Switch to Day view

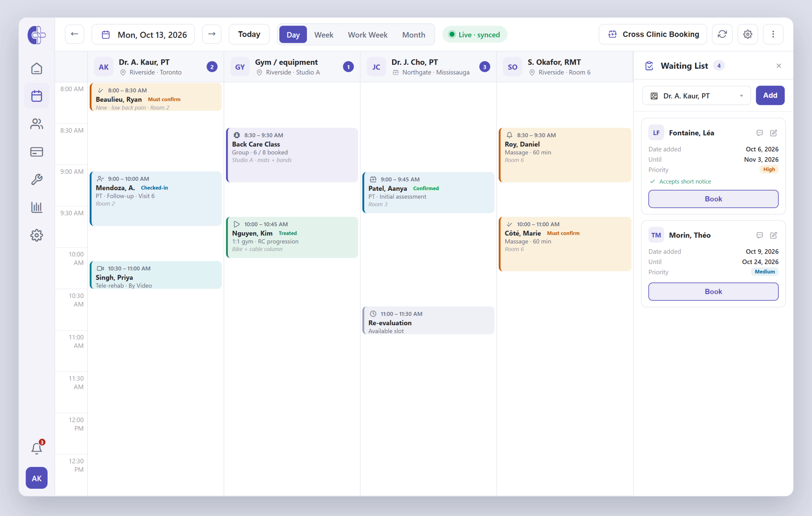point(293,35)
